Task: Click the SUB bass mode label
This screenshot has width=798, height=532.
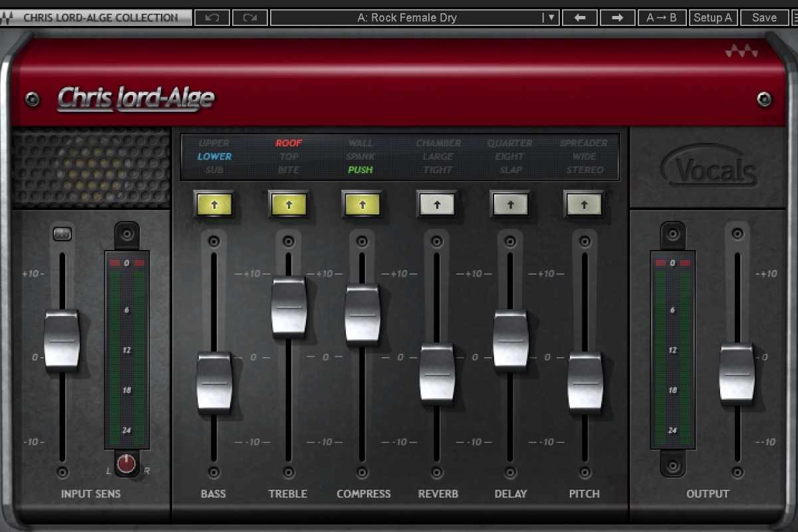Action: (x=214, y=170)
